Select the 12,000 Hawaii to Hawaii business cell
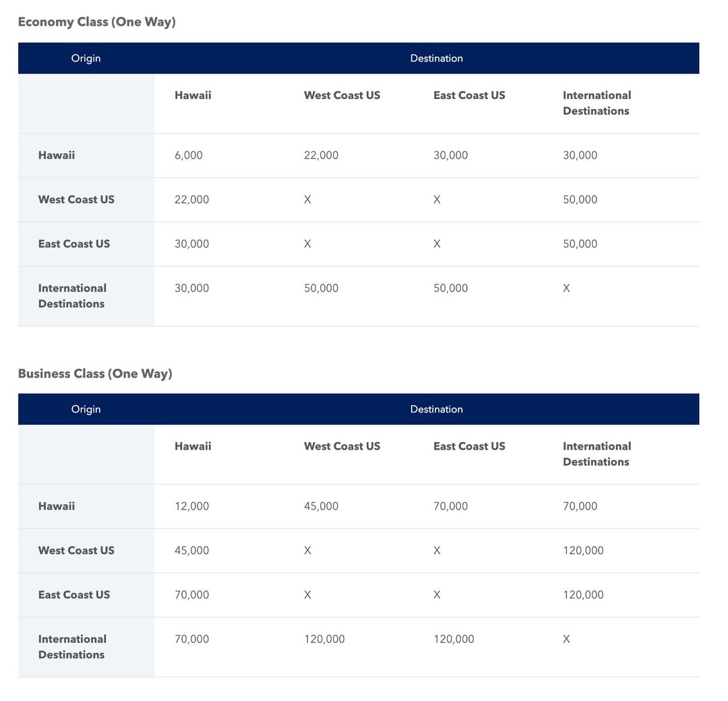 click(191, 506)
